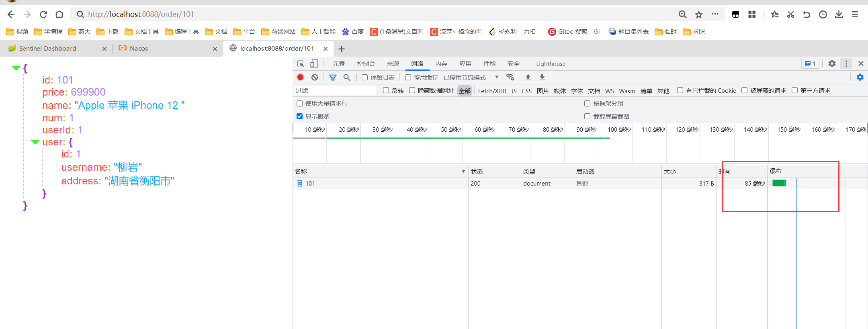Click sort arrow in 名称 column header

pyautogui.click(x=463, y=172)
